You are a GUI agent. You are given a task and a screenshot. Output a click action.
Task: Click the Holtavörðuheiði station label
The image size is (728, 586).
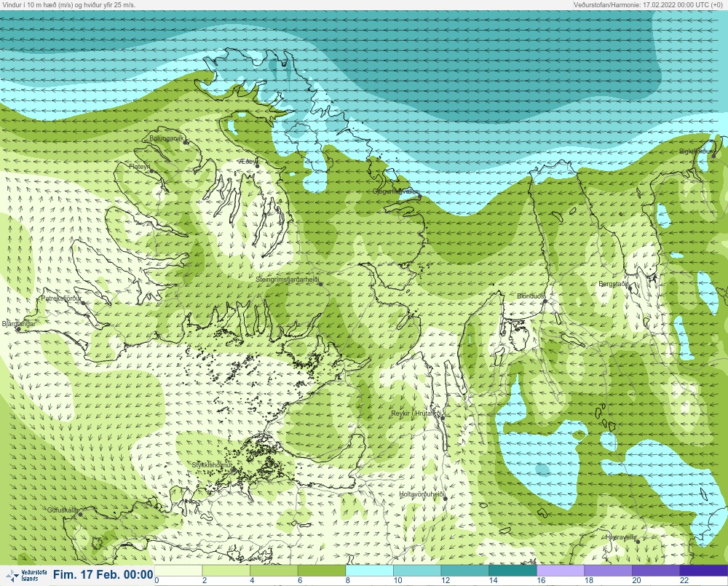point(422,494)
